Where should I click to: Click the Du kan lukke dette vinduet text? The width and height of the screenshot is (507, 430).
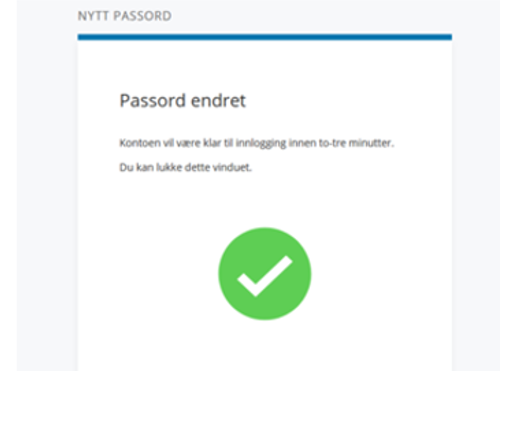pyautogui.click(x=185, y=167)
